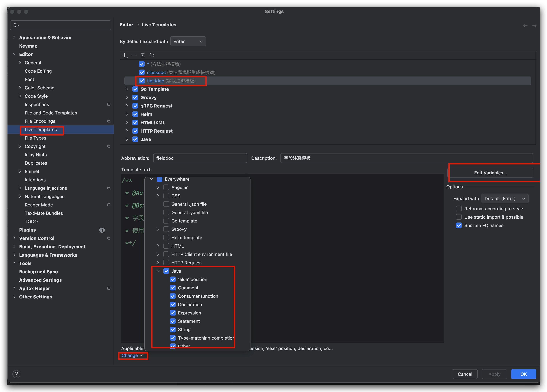Click the help question mark icon
The height and width of the screenshot is (392, 547).
pos(16,374)
